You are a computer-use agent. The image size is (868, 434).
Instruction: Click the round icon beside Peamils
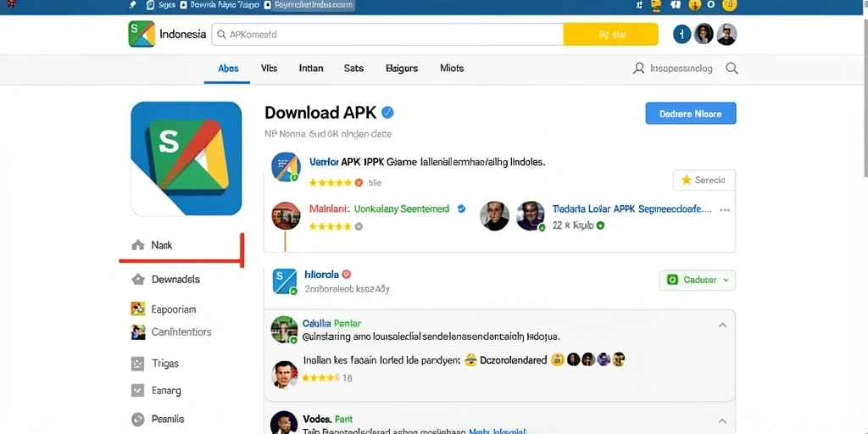pyautogui.click(x=138, y=419)
